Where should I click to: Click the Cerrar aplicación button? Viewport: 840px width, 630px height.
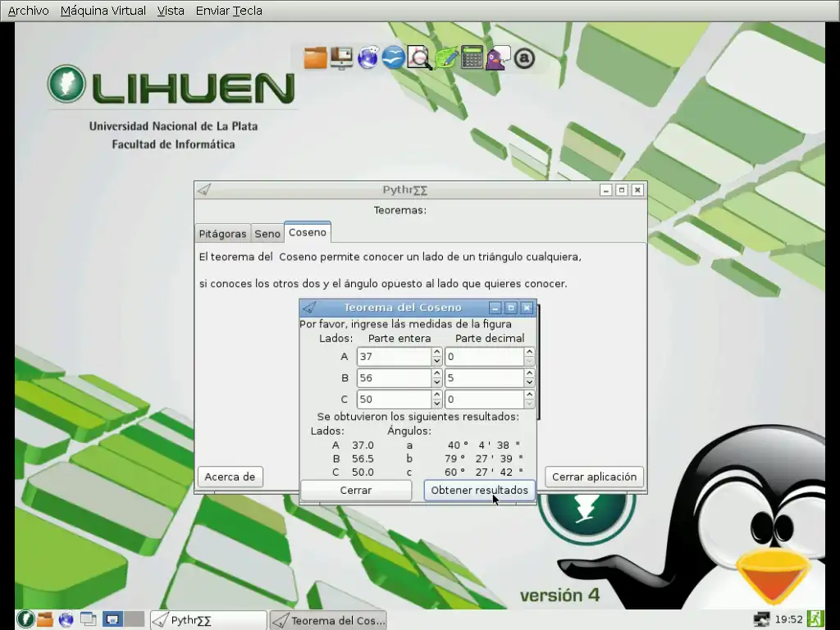(x=594, y=477)
